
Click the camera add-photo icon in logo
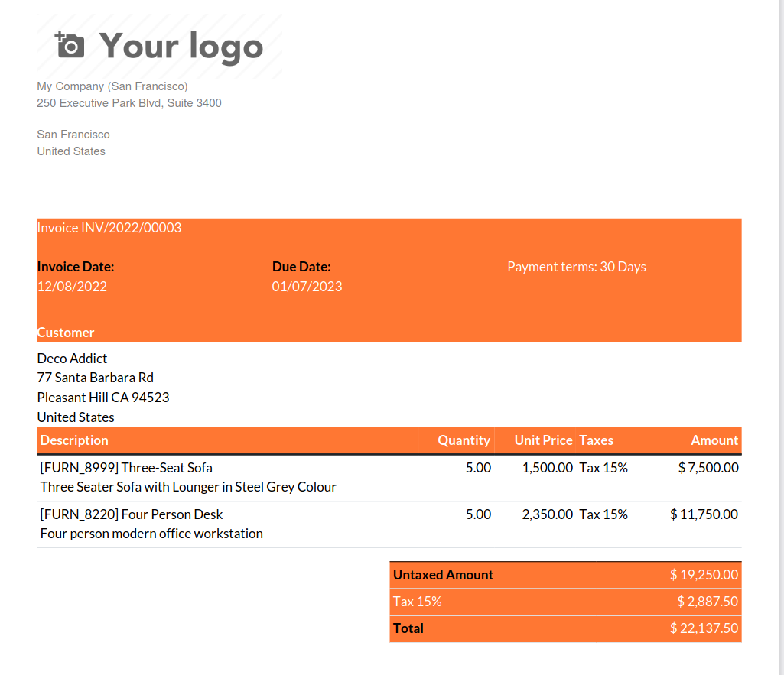(70, 45)
